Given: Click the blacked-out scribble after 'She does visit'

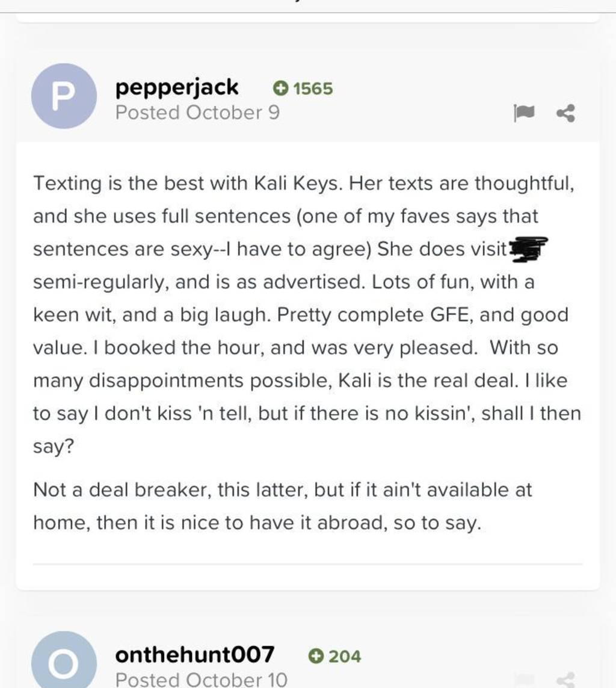Looking at the screenshot, I should (x=528, y=249).
